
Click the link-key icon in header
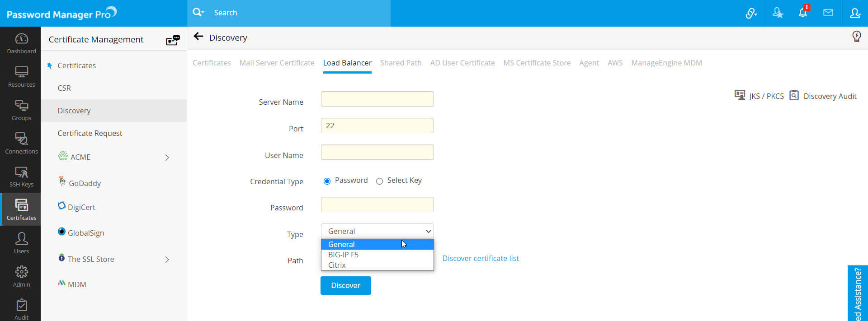coord(751,13)
